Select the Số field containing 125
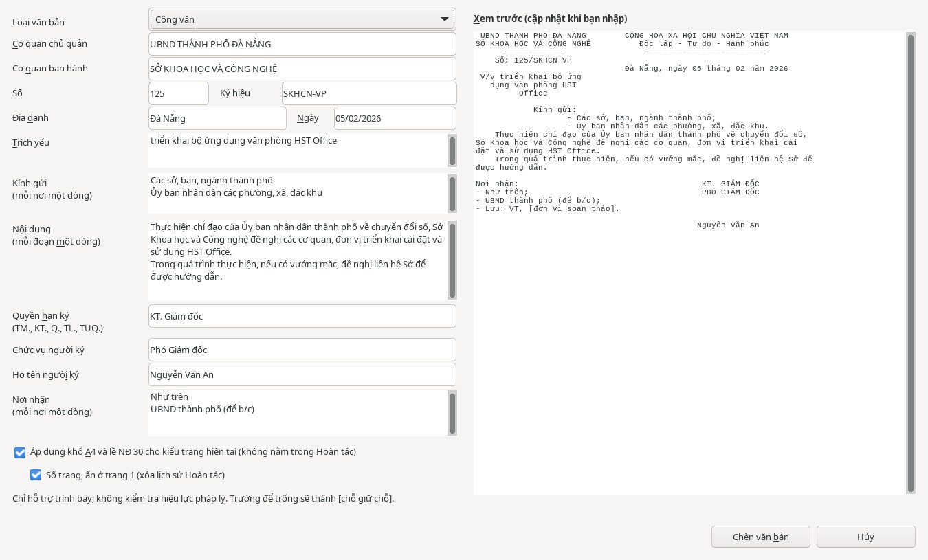The width and height of the screenshot is (928, 560). click(179, 93)
